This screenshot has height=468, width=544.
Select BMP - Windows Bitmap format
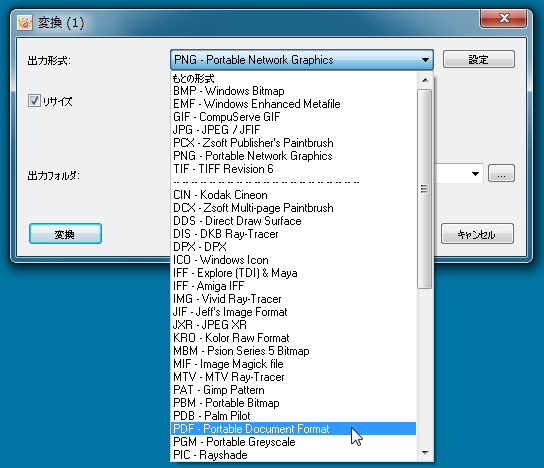(294, 91)
